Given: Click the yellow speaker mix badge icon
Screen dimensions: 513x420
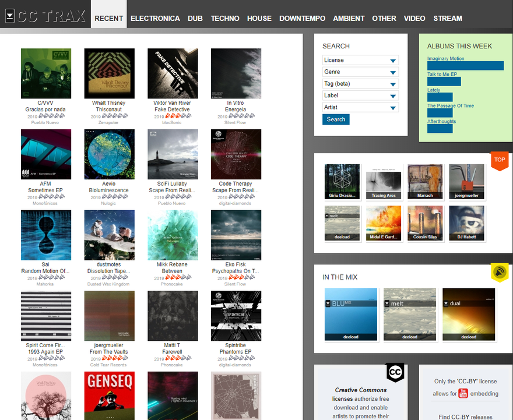Looking at the screenshot, I should 500,272.
